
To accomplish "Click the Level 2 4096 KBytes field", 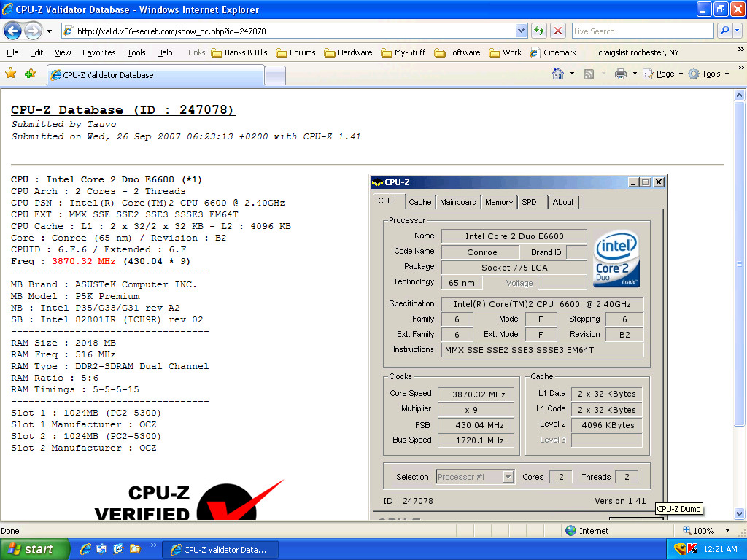I will tap(607, 425).
